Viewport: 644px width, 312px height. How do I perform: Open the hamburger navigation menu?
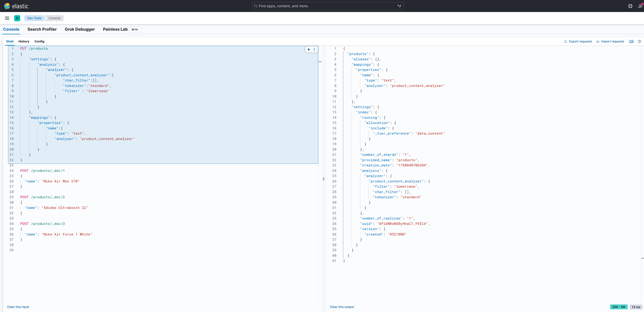[7, 18]
